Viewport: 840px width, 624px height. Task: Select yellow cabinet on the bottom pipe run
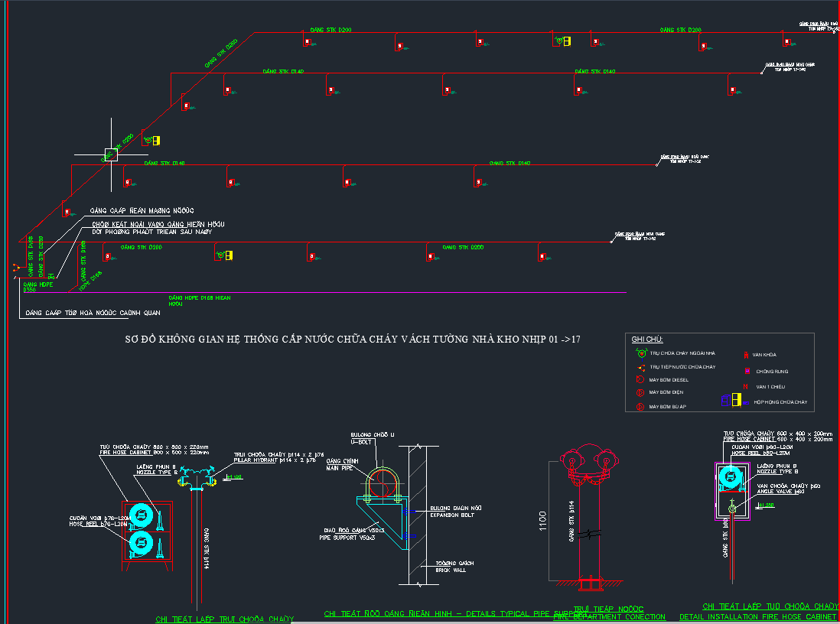pos(229,255)
